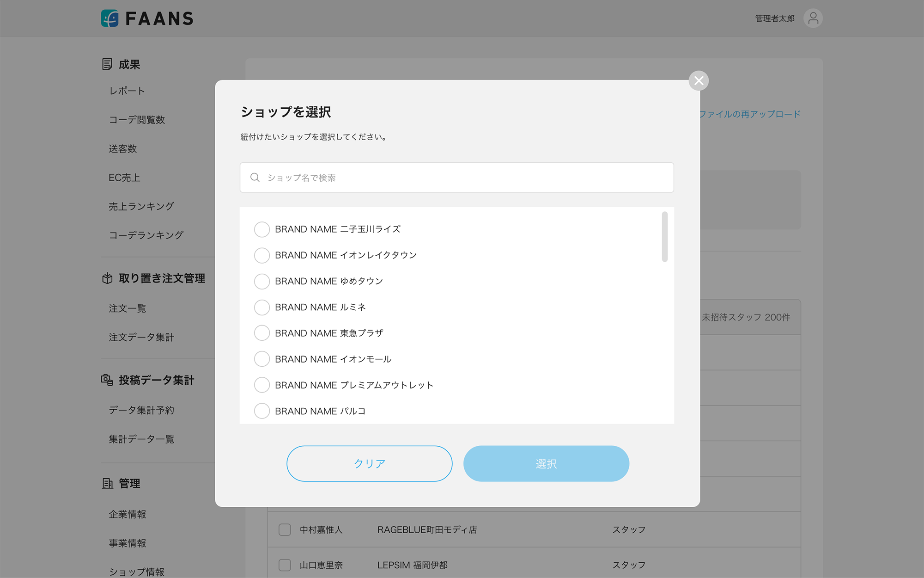Click the 取り置き注文管理 box icon

(107, 278)
